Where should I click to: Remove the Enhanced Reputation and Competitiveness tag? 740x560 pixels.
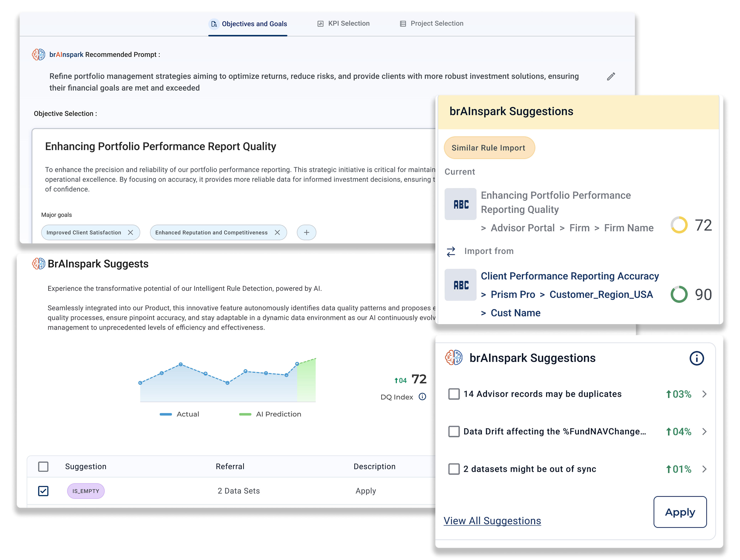[x=277, y=232]
